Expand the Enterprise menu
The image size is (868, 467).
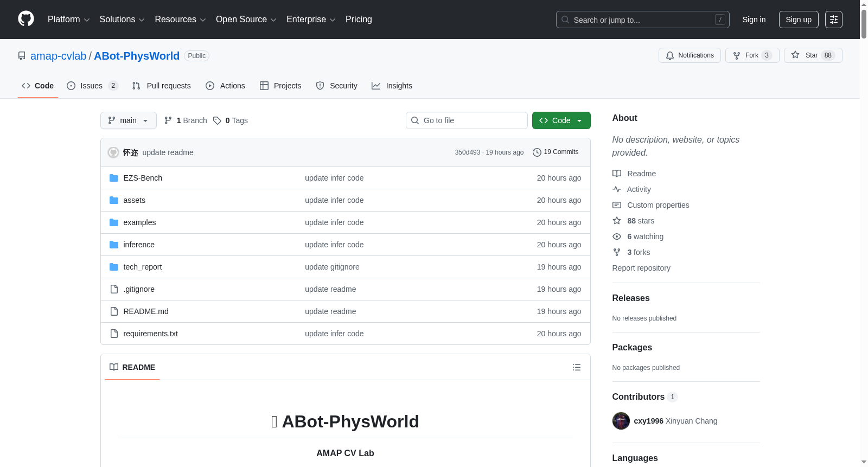click(311, 20)
